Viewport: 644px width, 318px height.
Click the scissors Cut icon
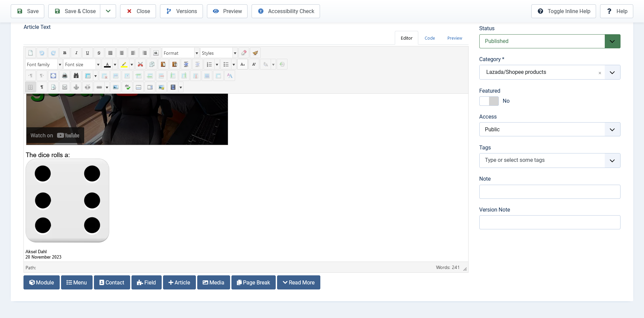coord(141,64)
